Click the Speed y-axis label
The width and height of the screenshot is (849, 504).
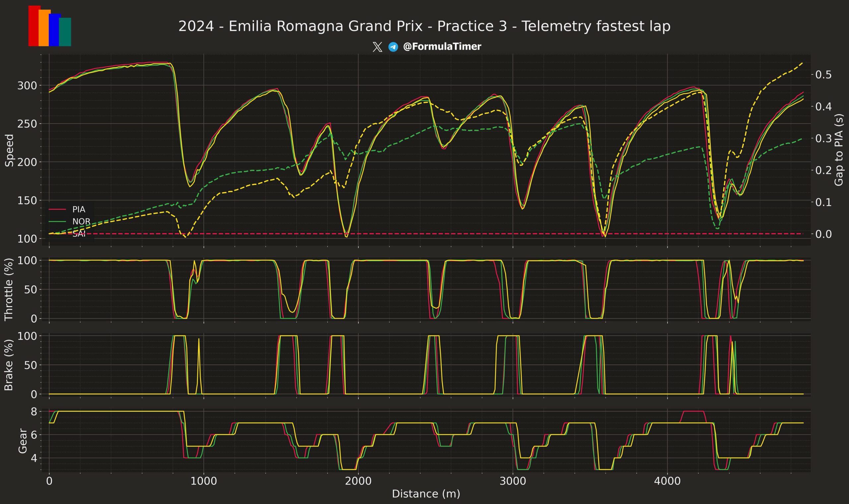click(x=10, y=150)
